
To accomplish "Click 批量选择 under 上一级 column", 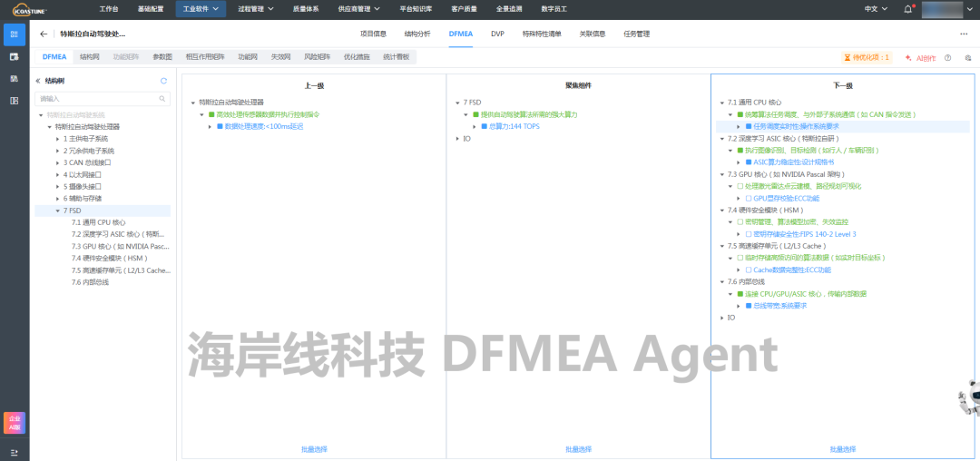I will (x=314, y=449).
